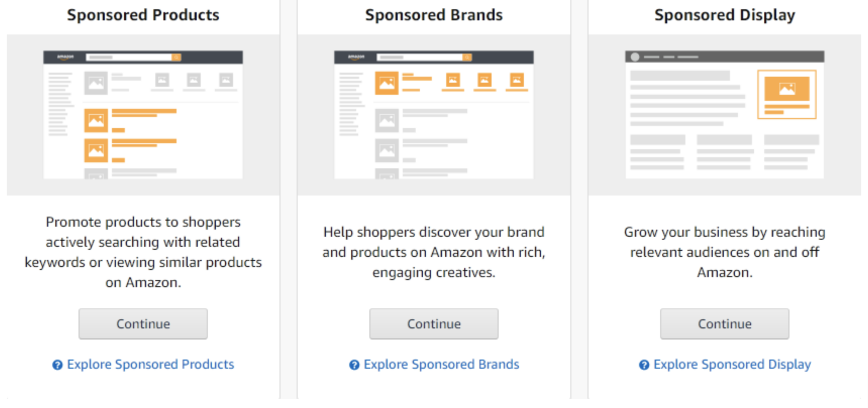
Task: Select the Sponsored Display preview image
Action: click(x=724, y=115)
